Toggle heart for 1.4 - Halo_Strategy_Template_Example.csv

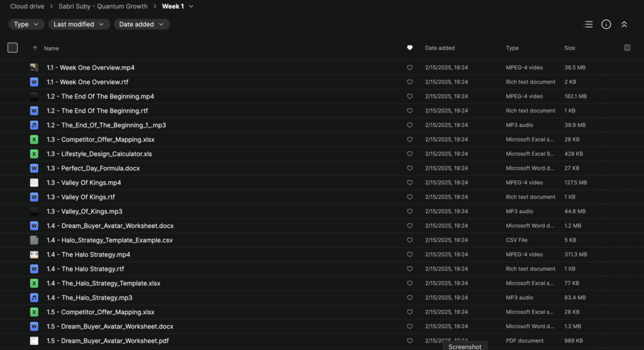point(409,239)
